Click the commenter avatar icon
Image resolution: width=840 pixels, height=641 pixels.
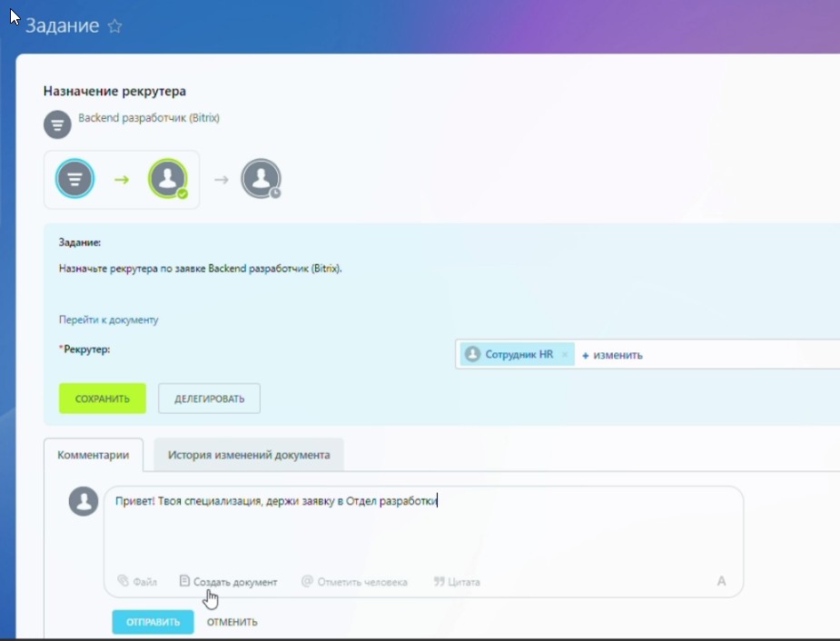(x=84, y=501)
